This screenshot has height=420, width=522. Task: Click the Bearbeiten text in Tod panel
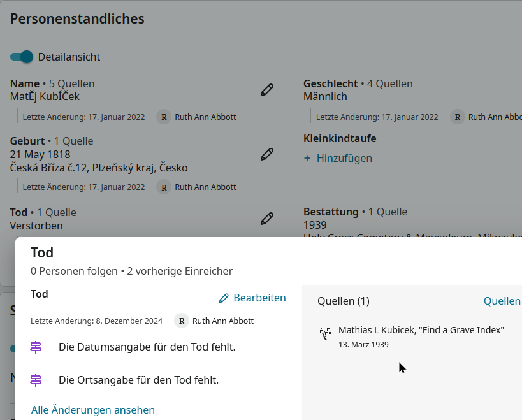tap(259, 298)
